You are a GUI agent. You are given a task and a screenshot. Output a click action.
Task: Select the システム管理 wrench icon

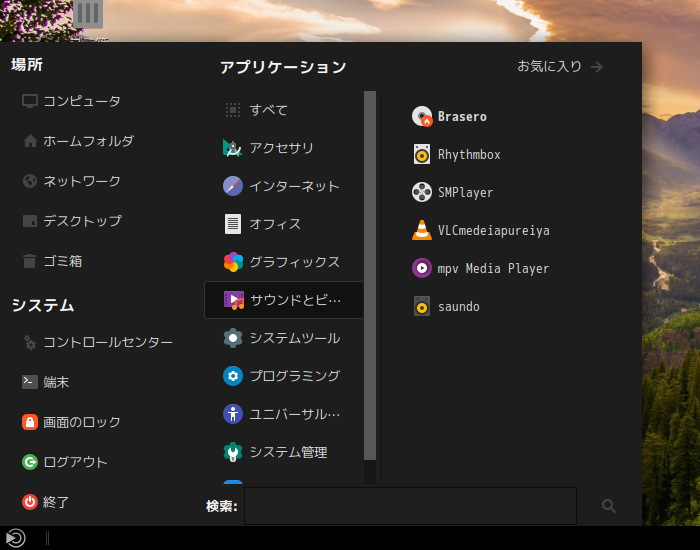[233, 452]
